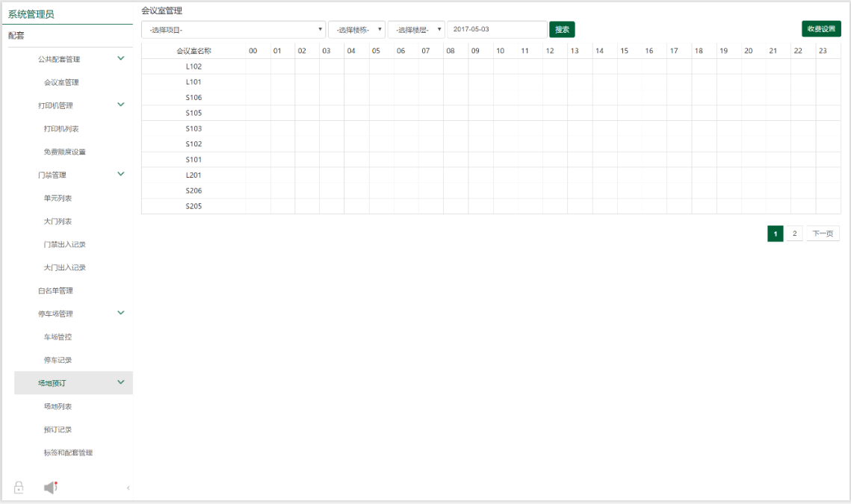Select the 场地预订 menu label

click(52, 383)
